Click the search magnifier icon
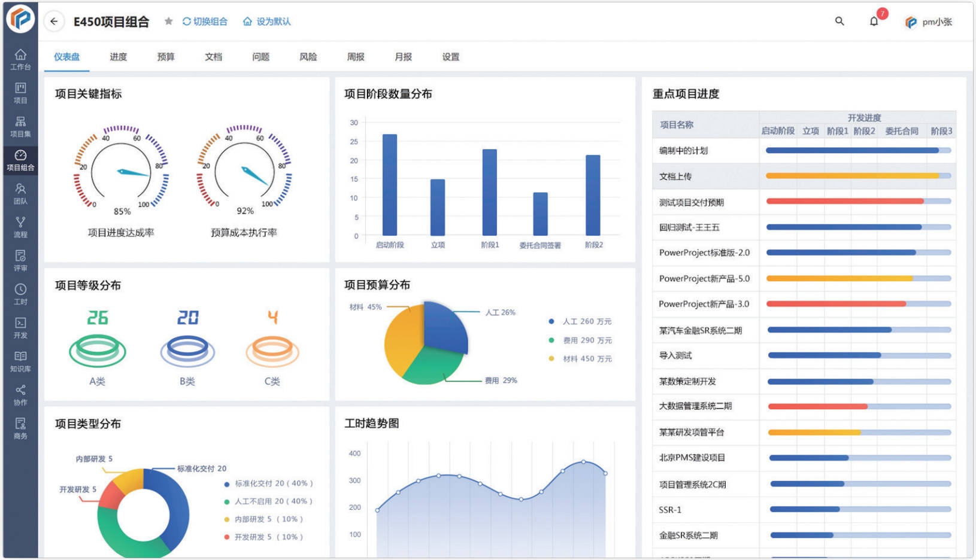 click(x=838, y=20)
